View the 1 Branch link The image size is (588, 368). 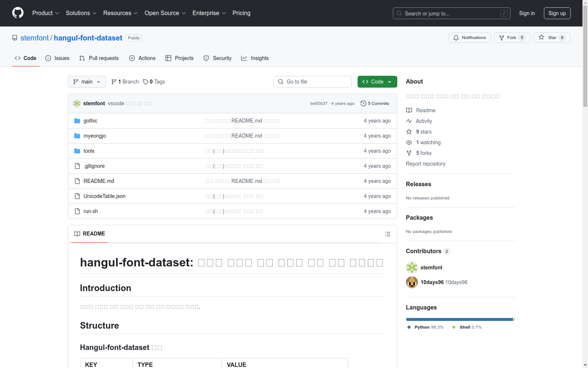pos(125,82)
